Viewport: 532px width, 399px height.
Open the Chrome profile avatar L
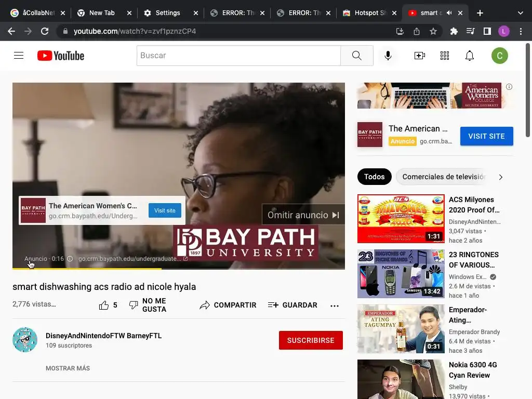(x=504, y=31)
